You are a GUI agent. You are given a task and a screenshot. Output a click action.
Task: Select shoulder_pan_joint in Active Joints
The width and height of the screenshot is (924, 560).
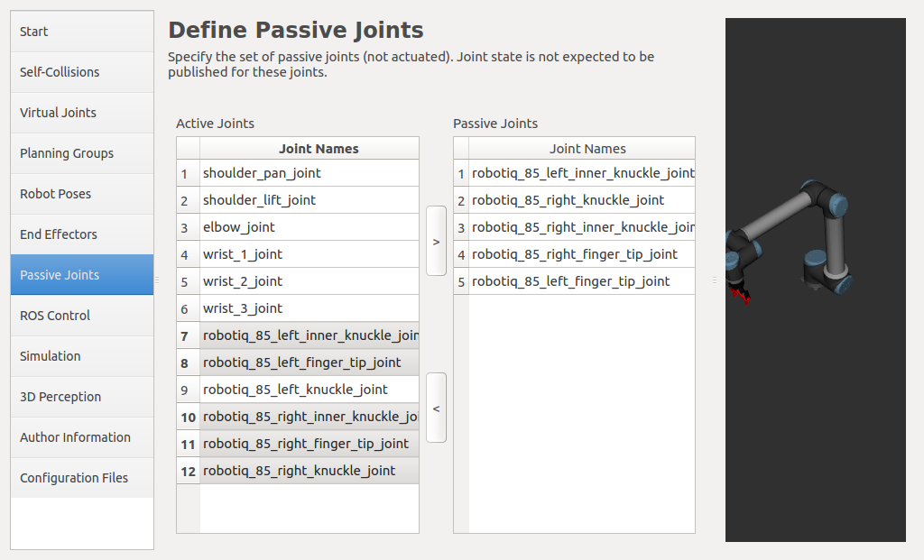[310, 173]
